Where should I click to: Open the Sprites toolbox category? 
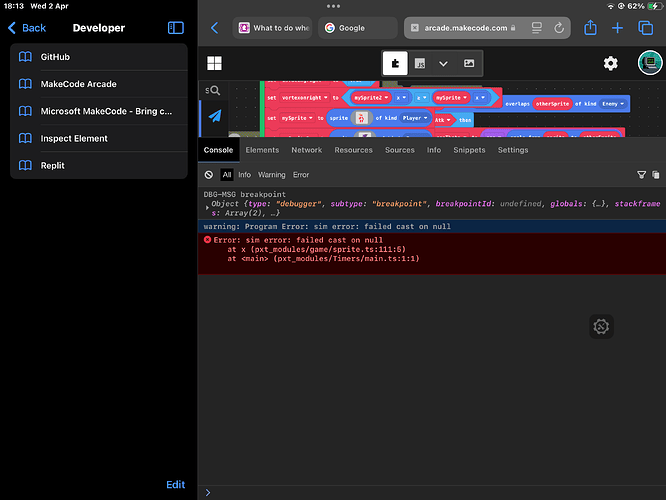214,116
